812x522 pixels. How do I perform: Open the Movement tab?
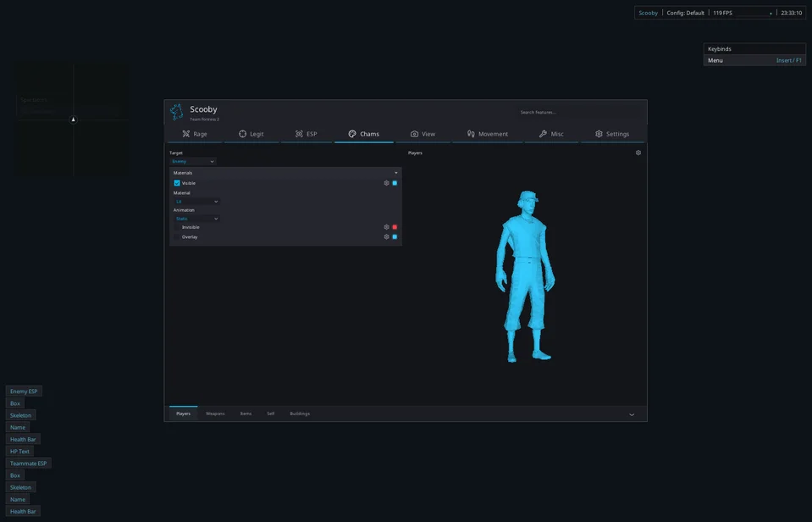[x=488, y=134]
